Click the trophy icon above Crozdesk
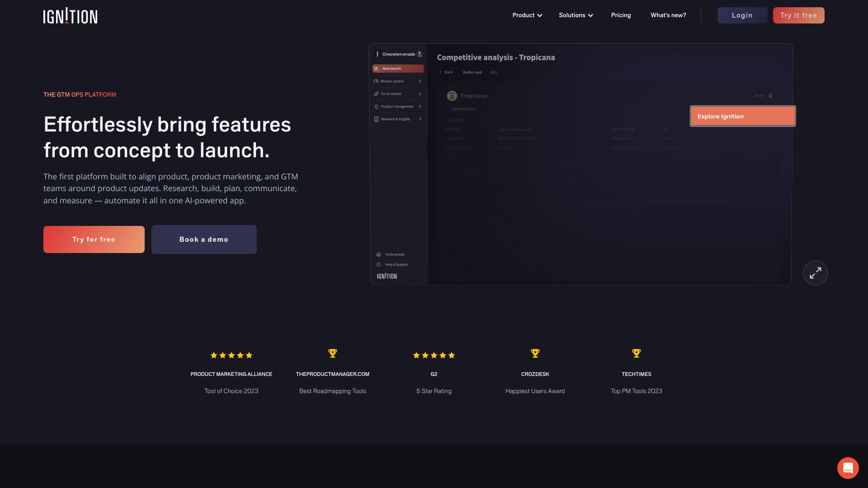Image resolution: width=868 pixels, height=488 pixels. (x=535, y=353)
